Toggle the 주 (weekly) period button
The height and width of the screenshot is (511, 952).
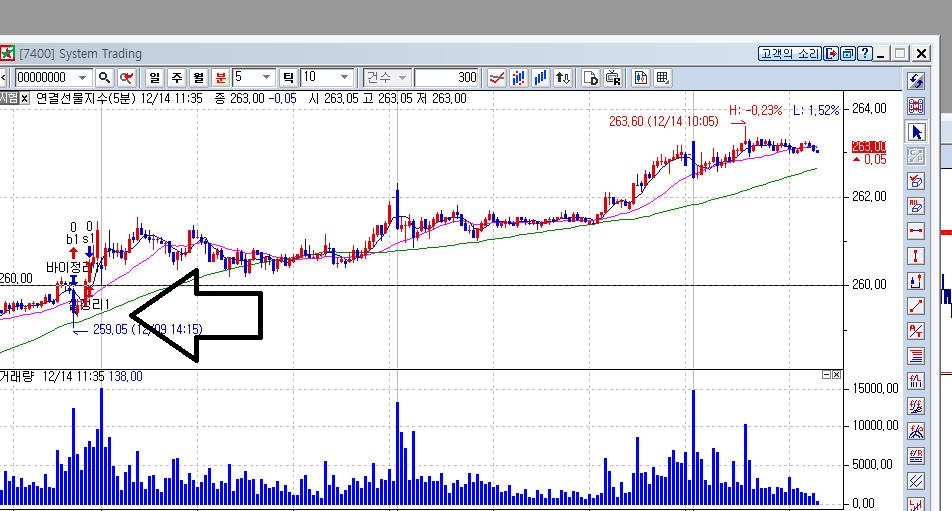[177, 78]
